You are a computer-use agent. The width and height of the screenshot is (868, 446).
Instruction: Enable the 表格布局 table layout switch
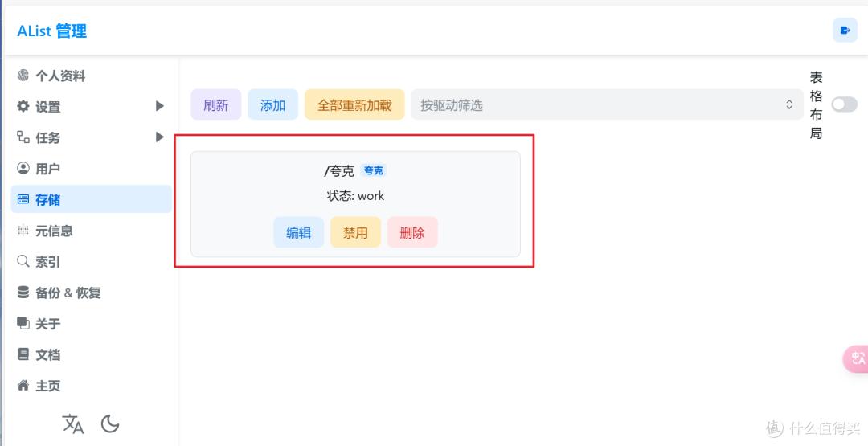[844, 104]
